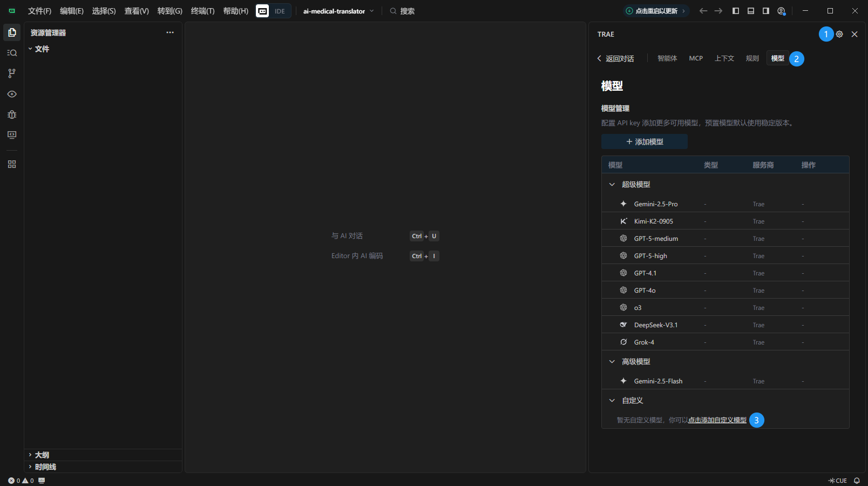Switch to the 规则 tab
This screenshot has height=486, width=868.
point(752,58)
